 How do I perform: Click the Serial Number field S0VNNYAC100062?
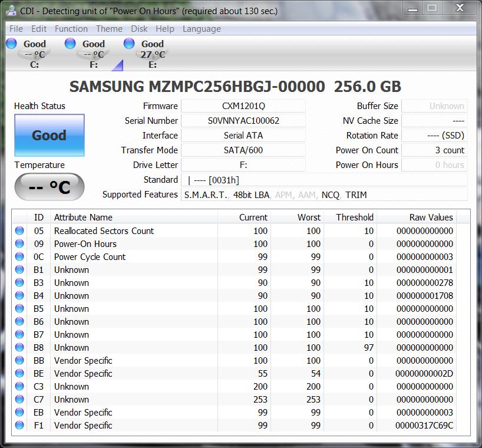click(243, 121)
